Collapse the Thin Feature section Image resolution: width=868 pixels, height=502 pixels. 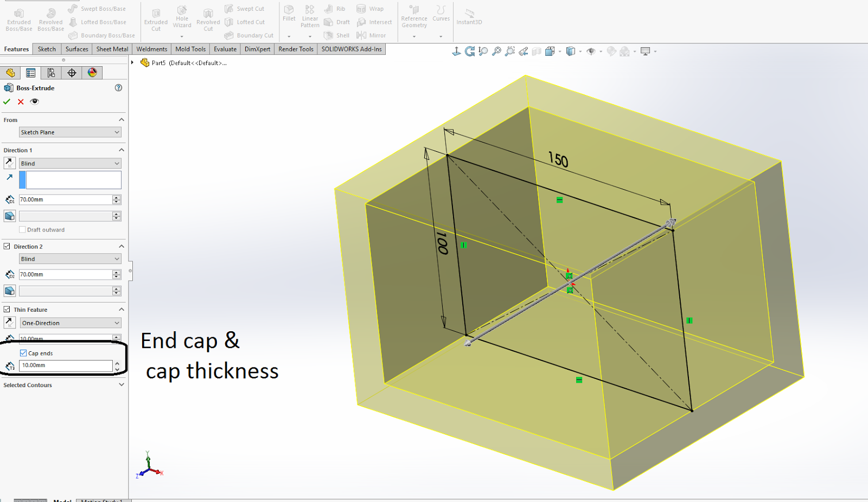(121, 309)
